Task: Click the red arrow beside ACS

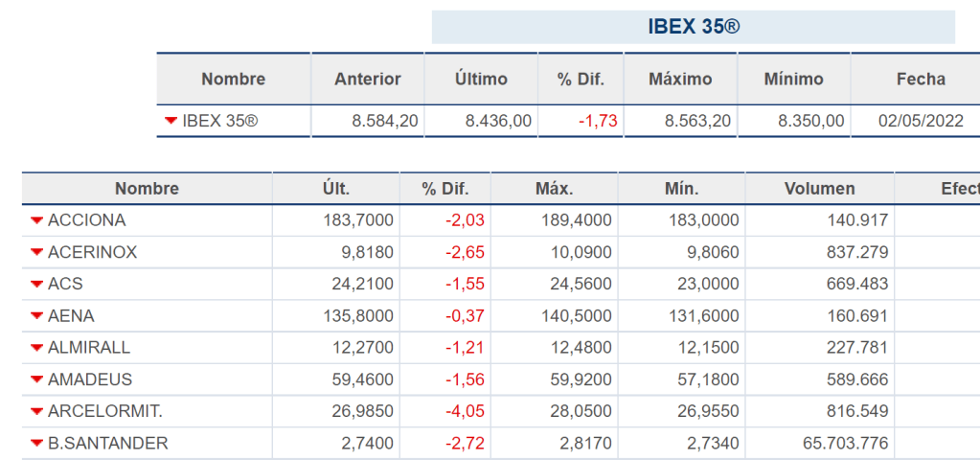Action: coord(37,284)
